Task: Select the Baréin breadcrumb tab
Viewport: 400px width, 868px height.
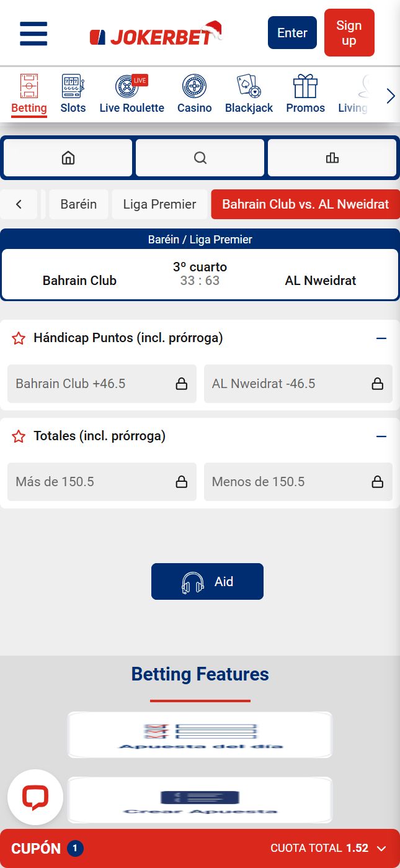Action: coord(79,204)
